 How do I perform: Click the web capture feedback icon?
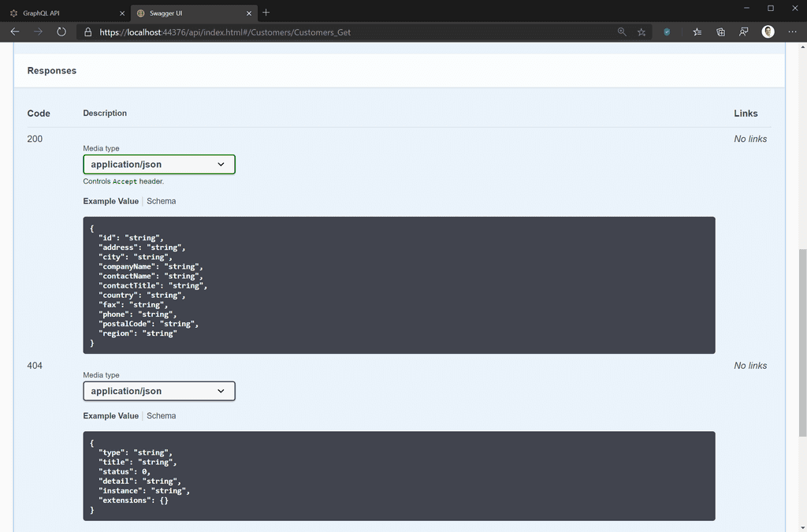tap(743, 32)
